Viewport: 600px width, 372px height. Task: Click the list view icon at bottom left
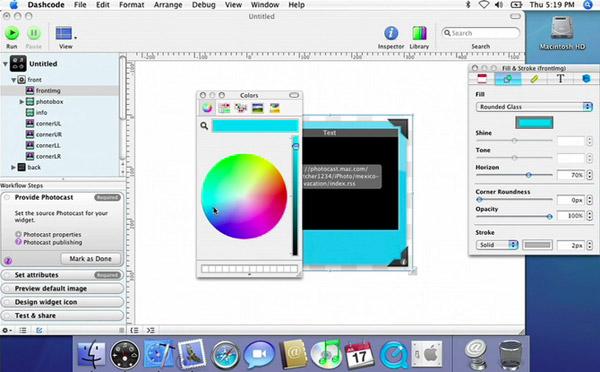(23, 330)
